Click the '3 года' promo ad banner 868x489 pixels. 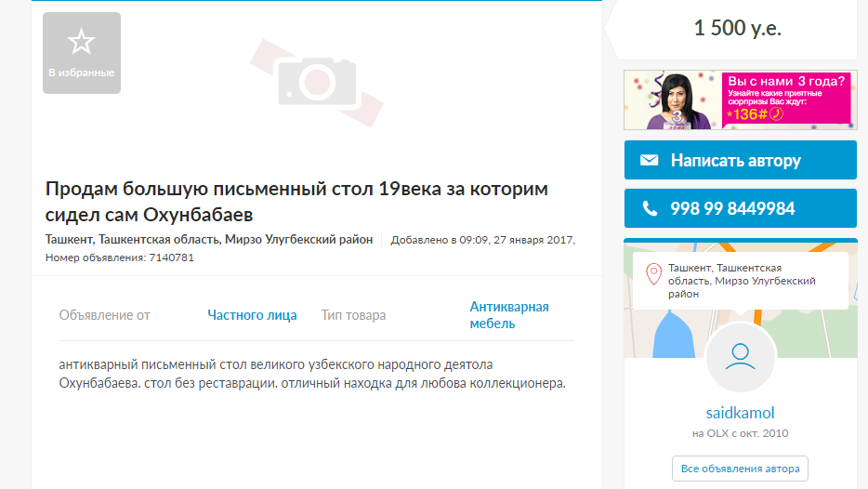pyautogui.click(x=738, y=99)
